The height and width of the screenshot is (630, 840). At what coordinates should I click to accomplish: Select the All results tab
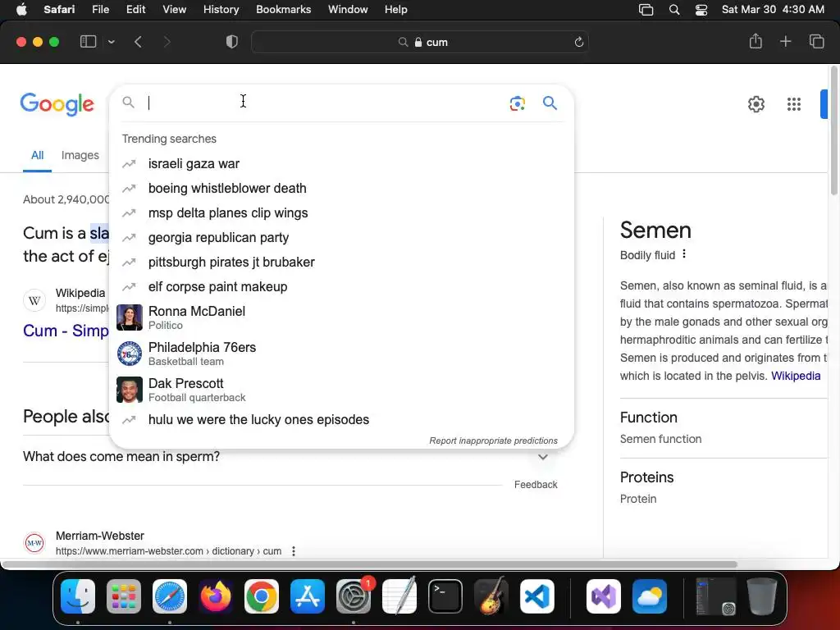tap(37, 155)
